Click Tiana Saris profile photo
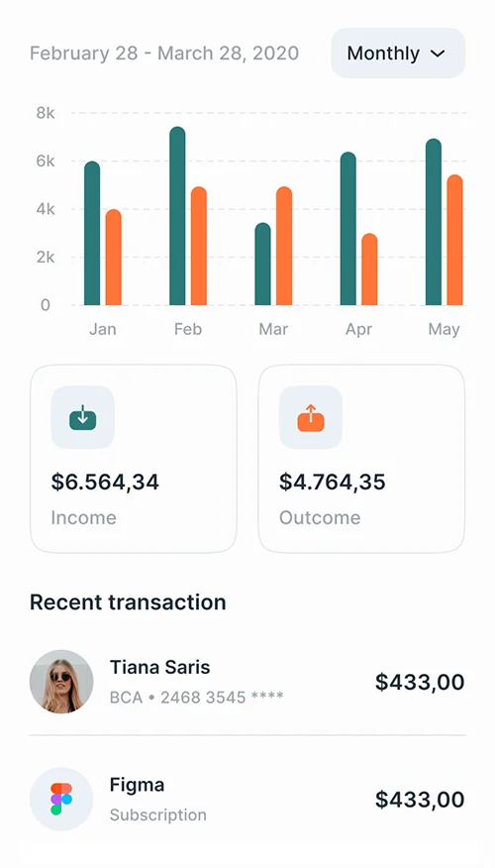 [x=61, y=682]
